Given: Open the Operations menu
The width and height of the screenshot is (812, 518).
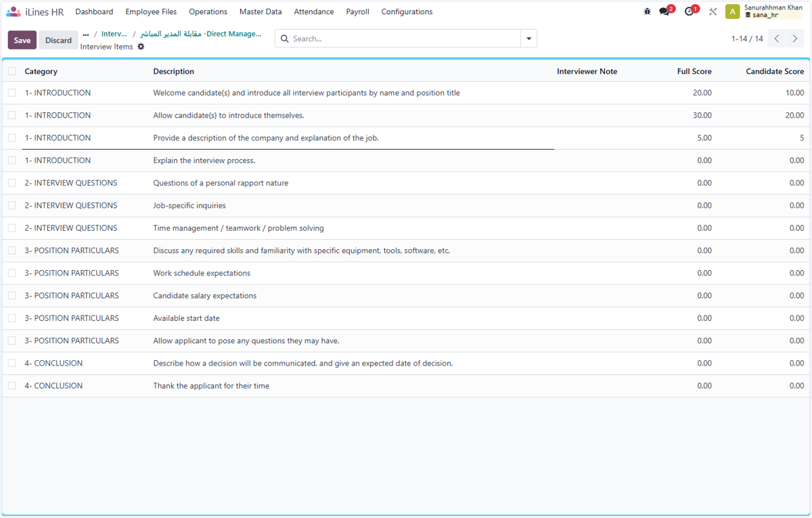Looking at the screenshot, I should [208, 12].
